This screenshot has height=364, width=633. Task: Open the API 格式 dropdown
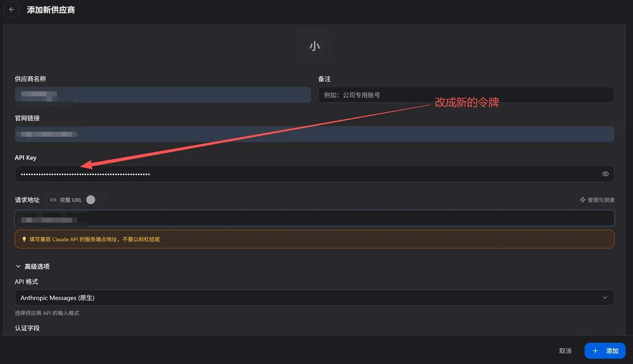314,298
